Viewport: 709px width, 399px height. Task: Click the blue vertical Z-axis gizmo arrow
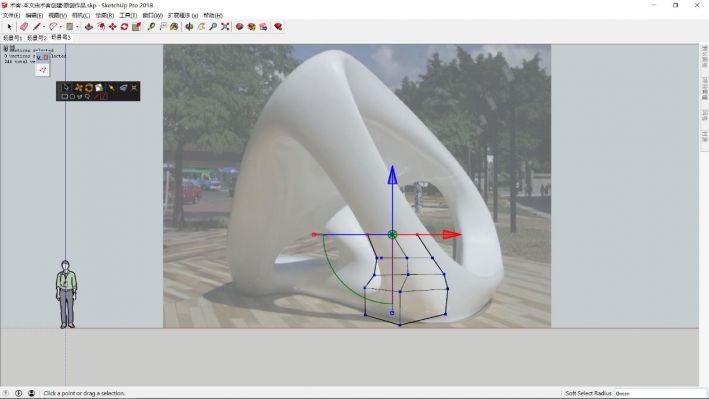coord(392,175)
